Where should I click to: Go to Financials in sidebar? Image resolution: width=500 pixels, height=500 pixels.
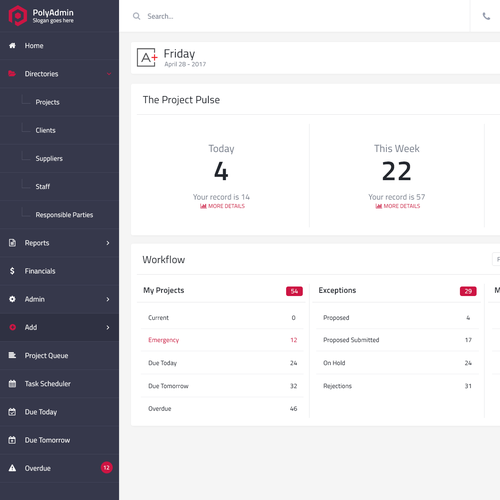(59, 271)
